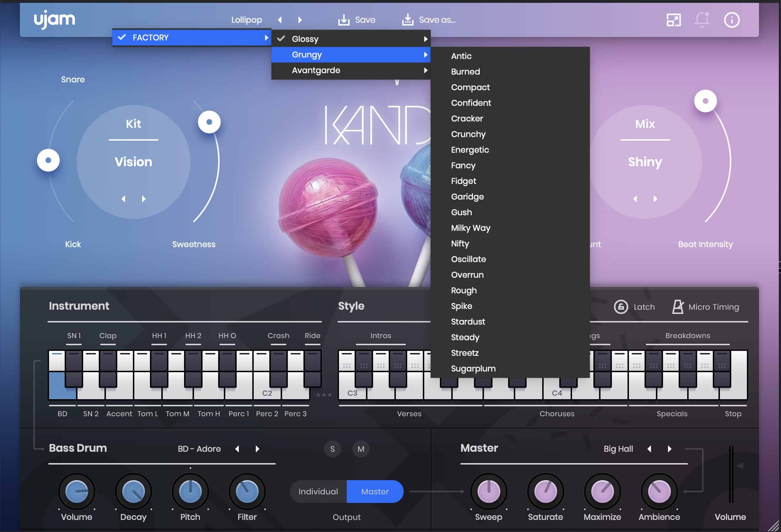This screenshot has height=532, width=781.
Task: Expand the FACTORY submenu
Action: click(x=192, y=38)
